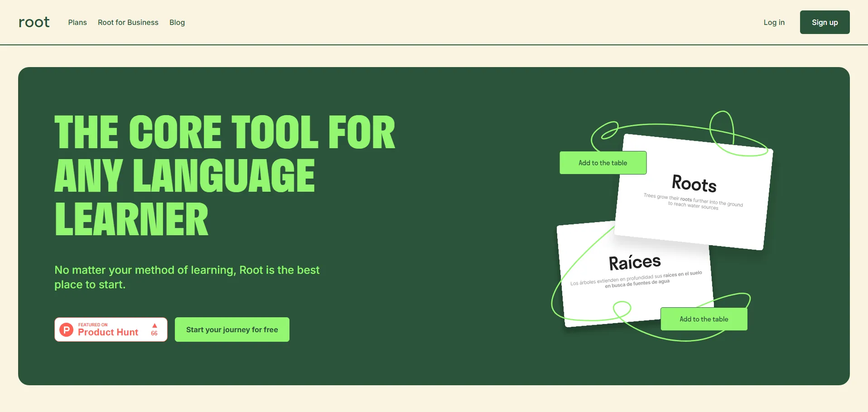Image resolution: width=868 pixels, height=412 pixels.
Task: Click Add to the table beside Roots card
Action: coord(603,163)
